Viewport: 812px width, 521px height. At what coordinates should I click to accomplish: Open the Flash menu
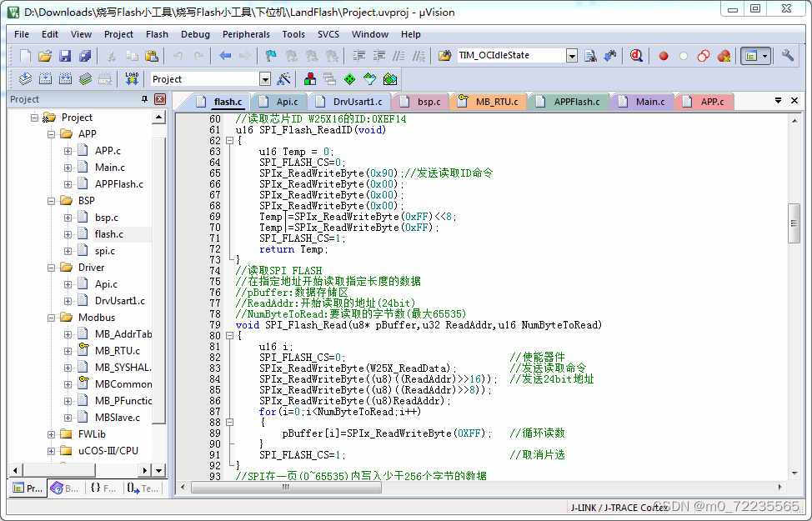click(157, 34)
